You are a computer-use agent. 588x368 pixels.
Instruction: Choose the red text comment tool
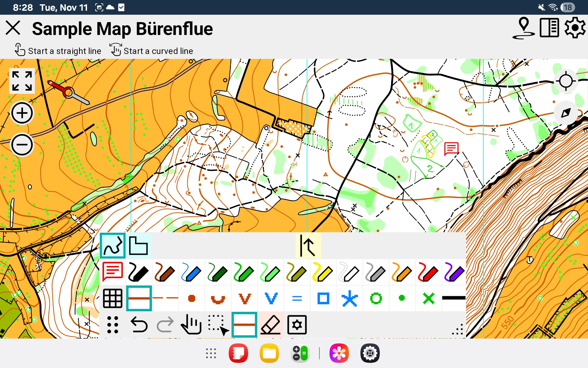[113, 272]
